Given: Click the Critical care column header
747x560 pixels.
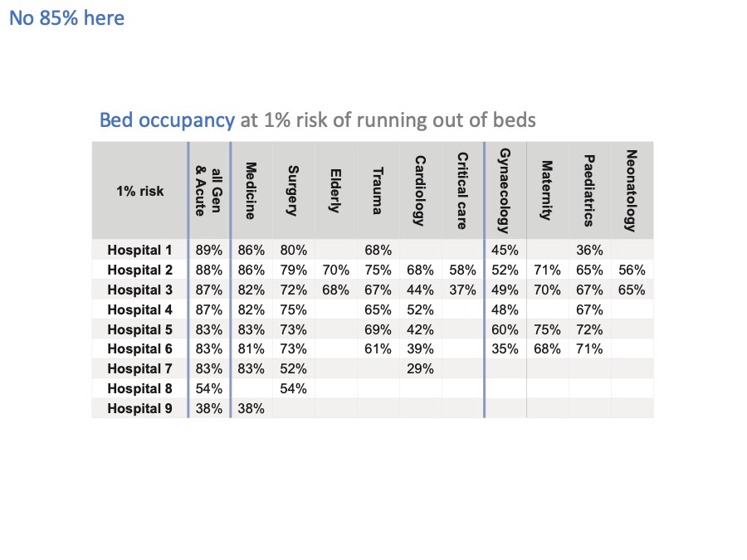Looking at the screenshot, I should [462, 191].
